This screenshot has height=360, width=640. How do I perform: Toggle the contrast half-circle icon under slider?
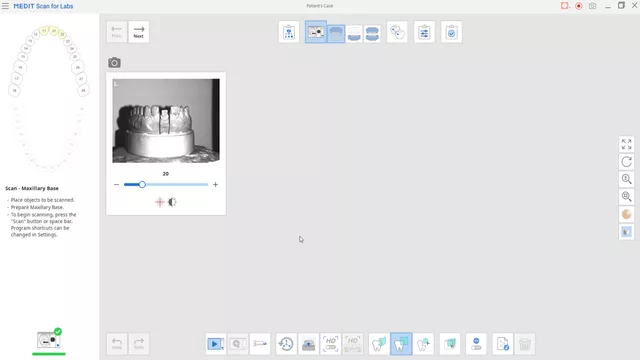coord(172,202)
